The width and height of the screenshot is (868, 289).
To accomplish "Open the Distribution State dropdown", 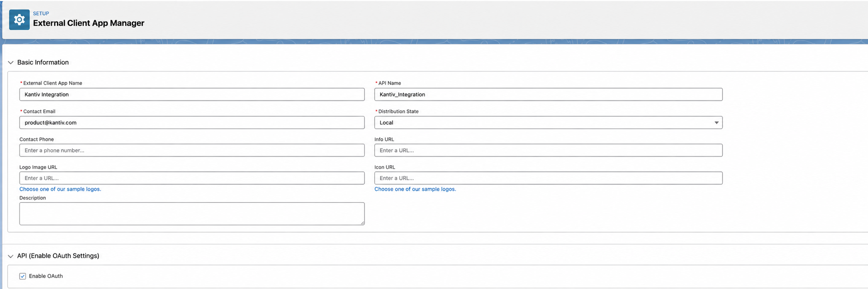I will 548,123.
